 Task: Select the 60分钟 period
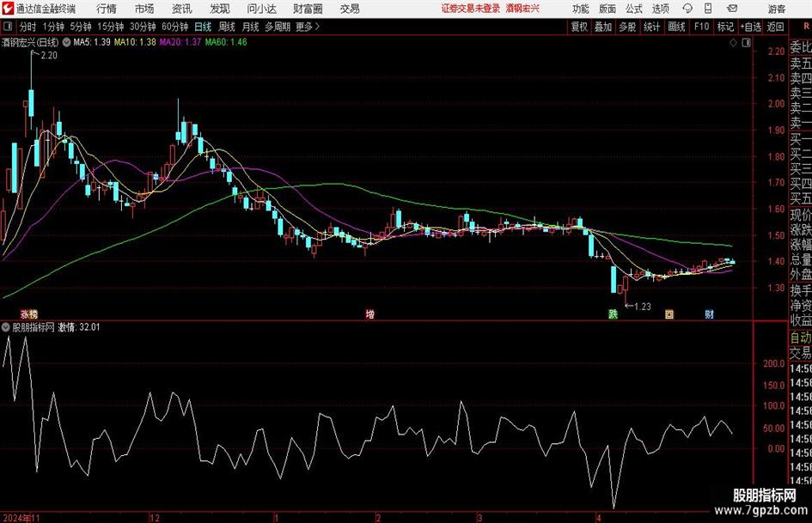pos(175,27)
